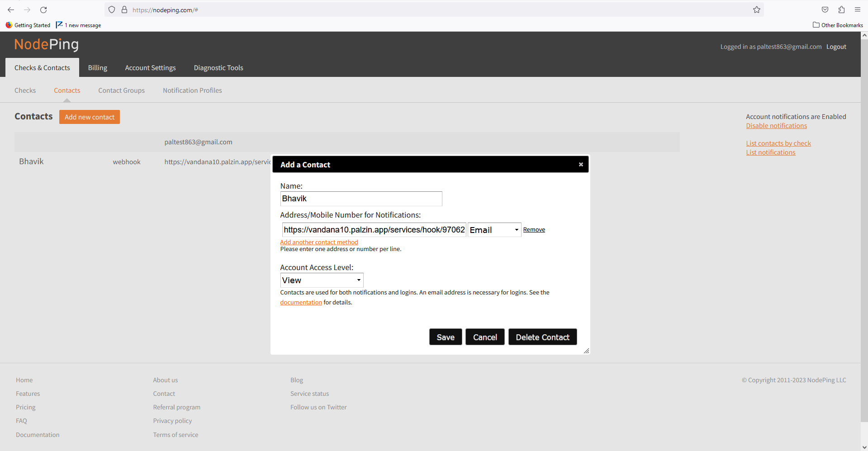868x451 pixels.
Task: Expand the Email contact type dropdown
Action: [x=494, y=230]
